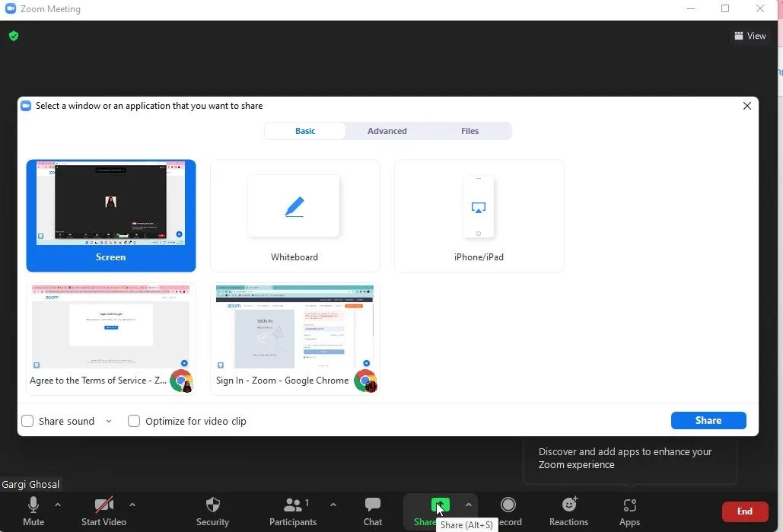Switch to the Advanced tab
This screenshot has height=532, width=783.
point(387,131)
